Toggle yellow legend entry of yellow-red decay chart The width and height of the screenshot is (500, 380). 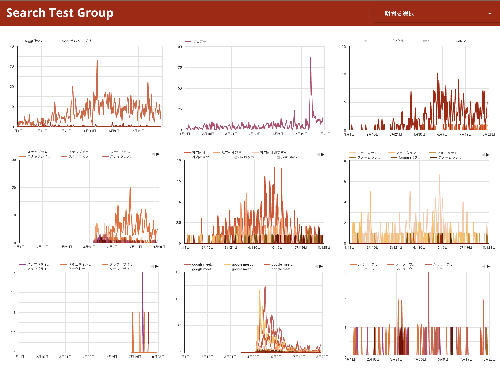(x=239, y=266)
